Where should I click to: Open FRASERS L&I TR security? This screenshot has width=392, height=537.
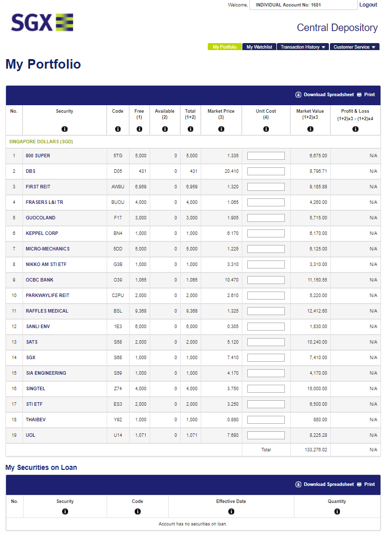tap(45, 202)
